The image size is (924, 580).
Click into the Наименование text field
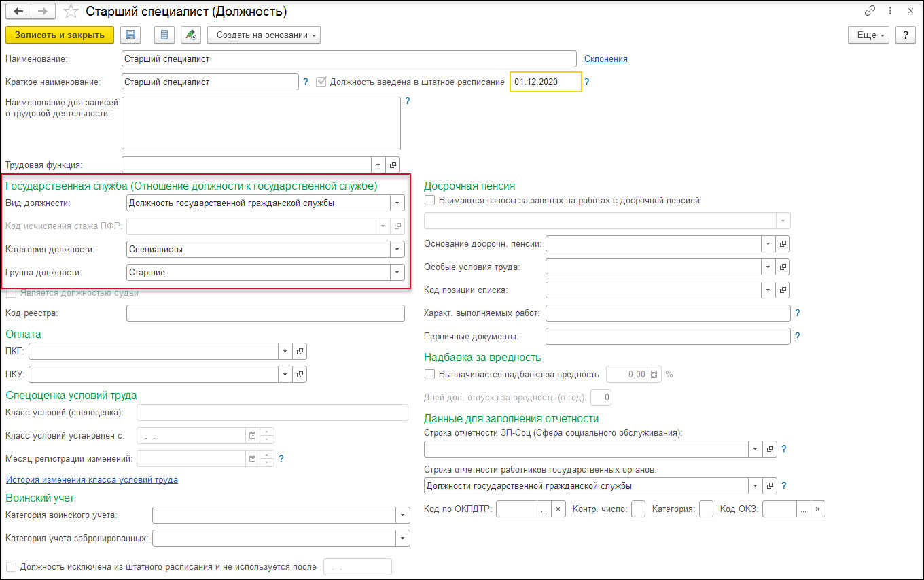pos(349,58)
